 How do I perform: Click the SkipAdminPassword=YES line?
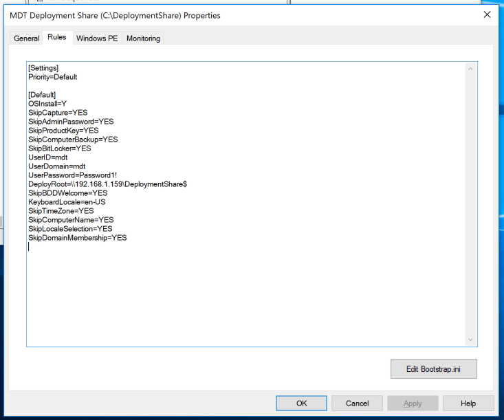[71, 122]
